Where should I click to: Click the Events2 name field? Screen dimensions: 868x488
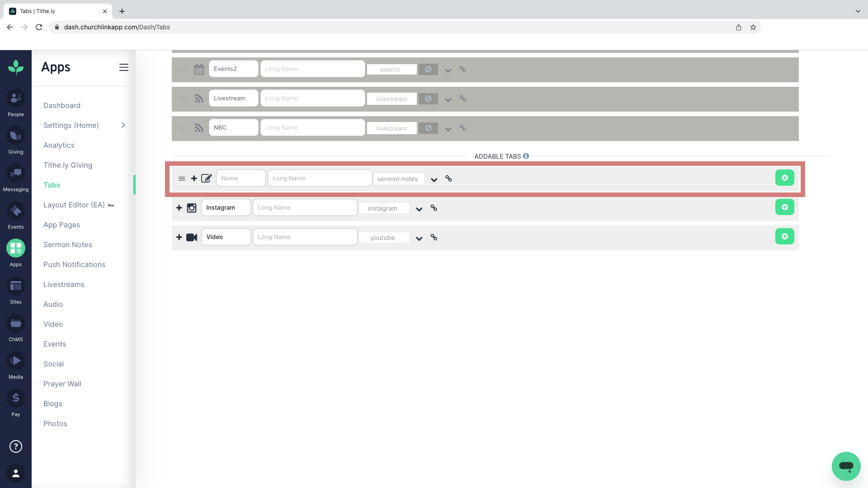pyautogui.click(x=234, y=69)
